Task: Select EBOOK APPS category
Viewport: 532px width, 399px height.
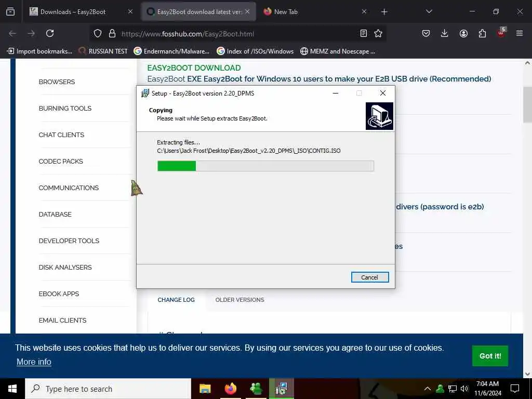Action: tap(59, 294)
